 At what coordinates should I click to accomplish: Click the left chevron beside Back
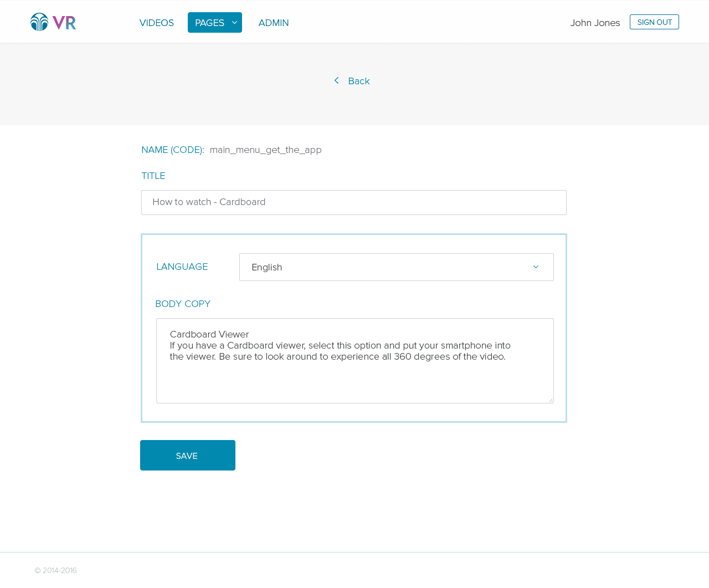(x=336, y=81)
